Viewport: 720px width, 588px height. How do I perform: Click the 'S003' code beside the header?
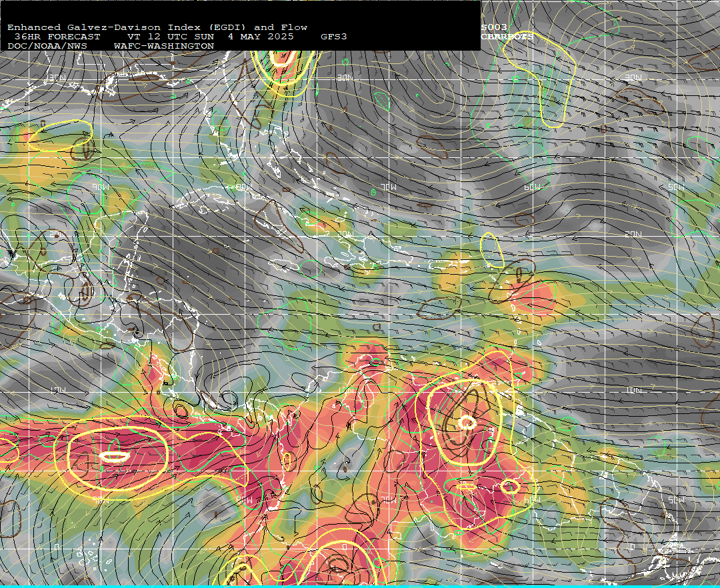494,27
